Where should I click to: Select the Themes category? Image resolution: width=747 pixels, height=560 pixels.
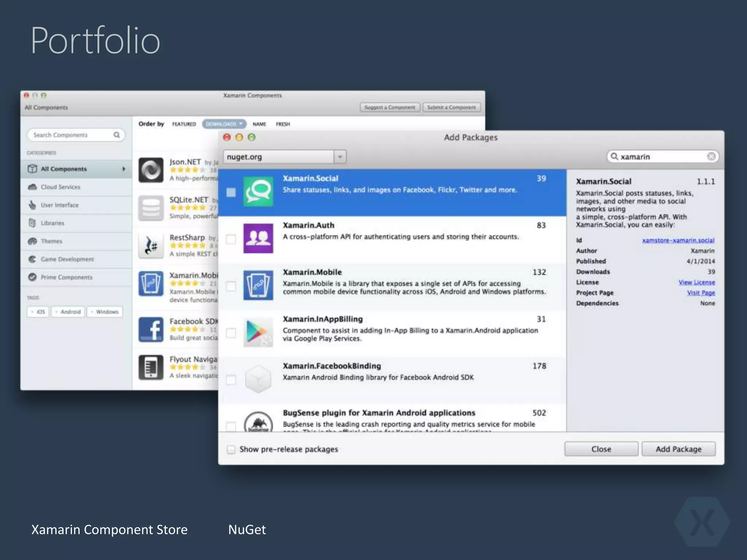(76, 241)
